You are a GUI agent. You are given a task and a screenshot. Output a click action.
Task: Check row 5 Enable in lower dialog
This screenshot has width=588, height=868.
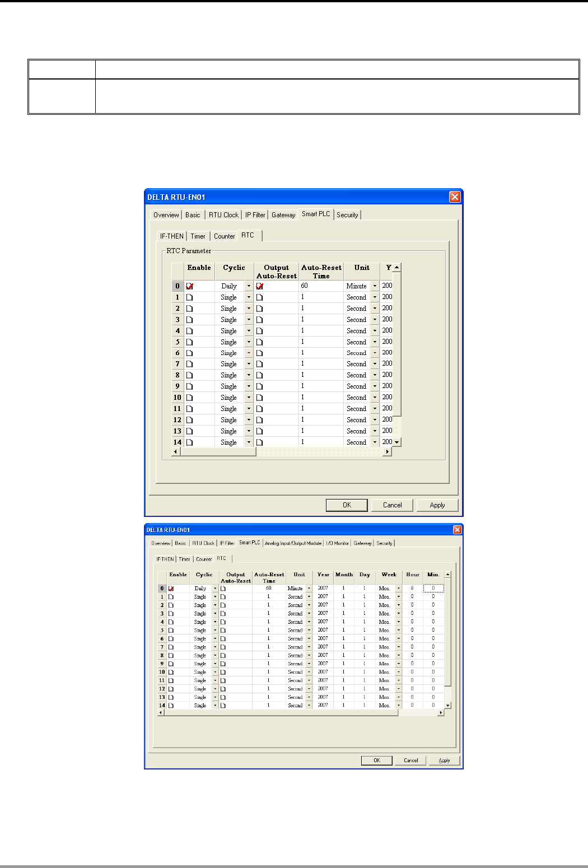171,631
